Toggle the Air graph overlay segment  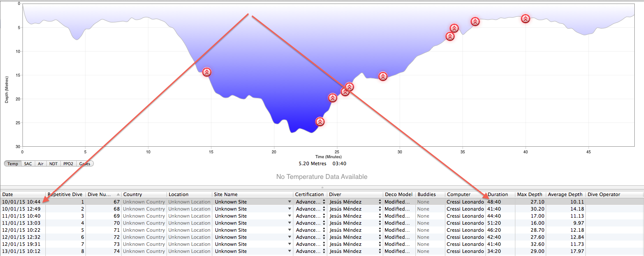click(x=41, y=163)
